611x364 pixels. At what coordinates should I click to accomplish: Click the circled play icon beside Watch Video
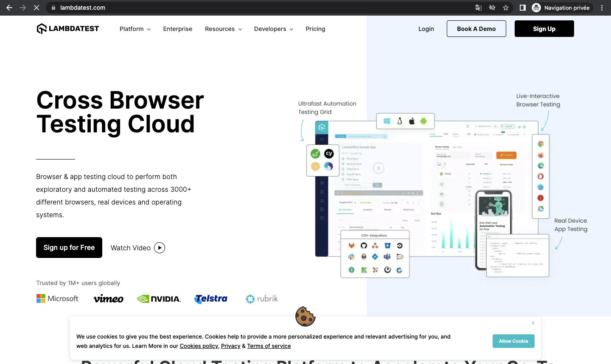[x=160, y=248]
